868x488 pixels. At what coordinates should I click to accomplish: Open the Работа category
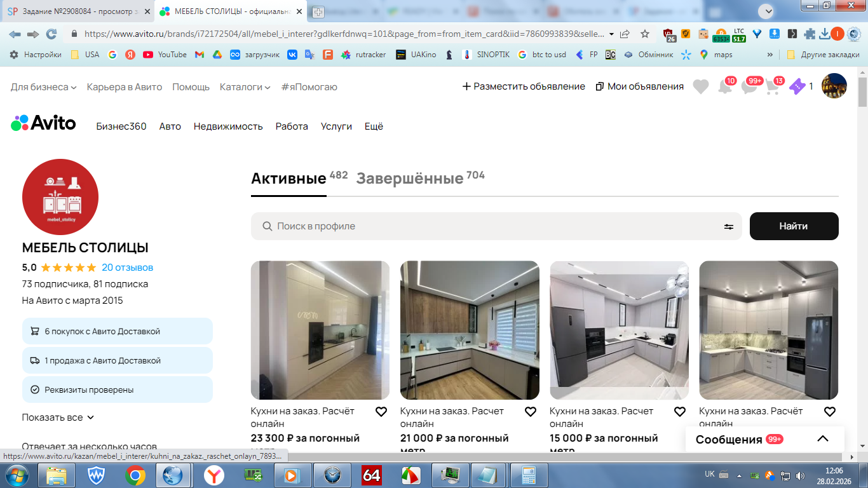292,126
